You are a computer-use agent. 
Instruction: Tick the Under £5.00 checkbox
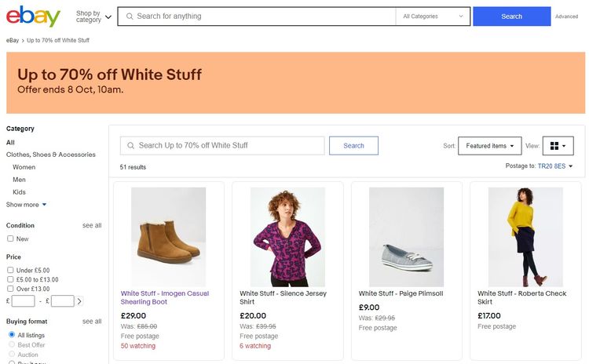coord(10,270)
